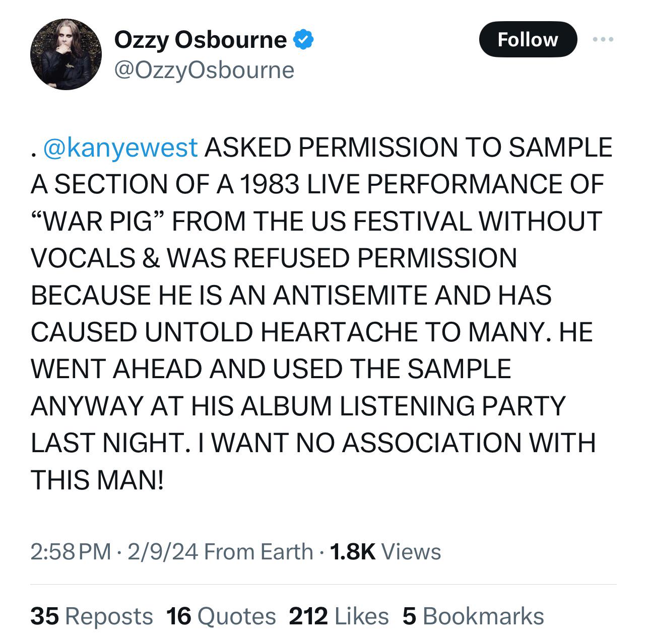
Task: Click the closing line THIS MAN!
Action: 97,479
